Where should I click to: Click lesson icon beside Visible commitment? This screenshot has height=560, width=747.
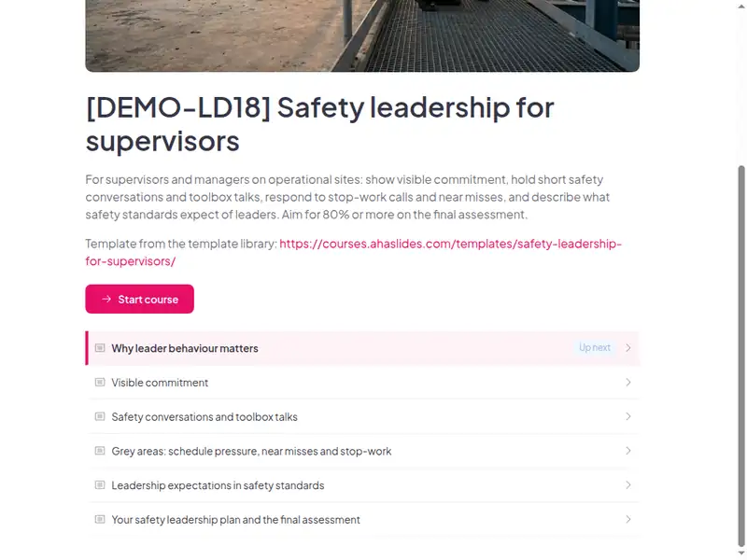tap(100, 383)
